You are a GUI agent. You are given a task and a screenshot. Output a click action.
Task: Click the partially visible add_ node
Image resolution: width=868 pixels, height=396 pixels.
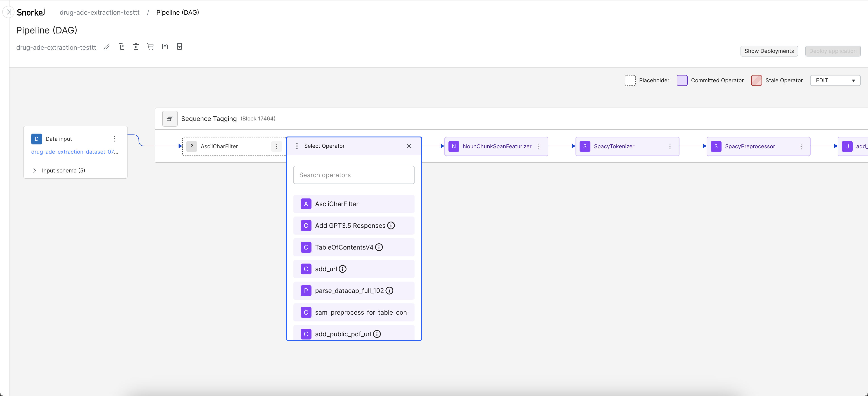[x=853, y=146]
